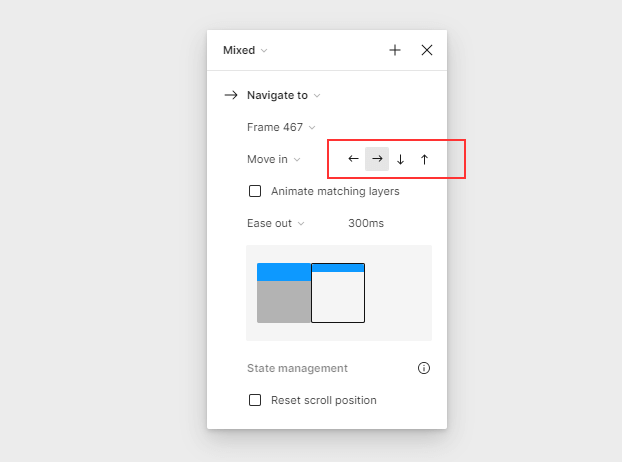The width and height of the screenshot is (622, 462).
Task: Open the Mixed trigger dropdown
Action: (x=245, y=50)
